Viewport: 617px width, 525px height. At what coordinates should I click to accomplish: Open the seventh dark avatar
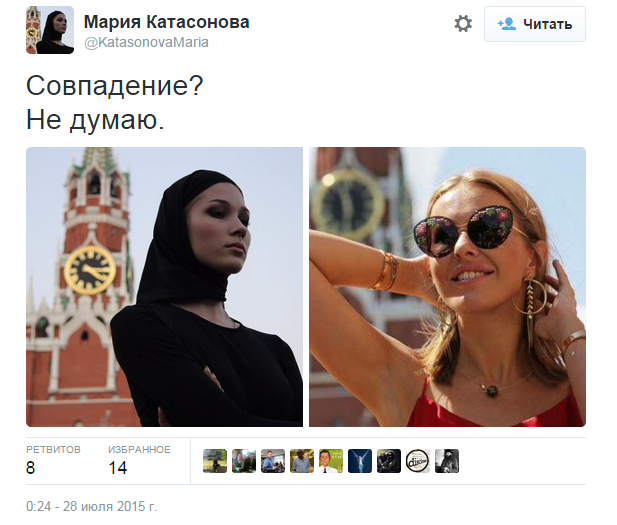(x=389, y=461)
